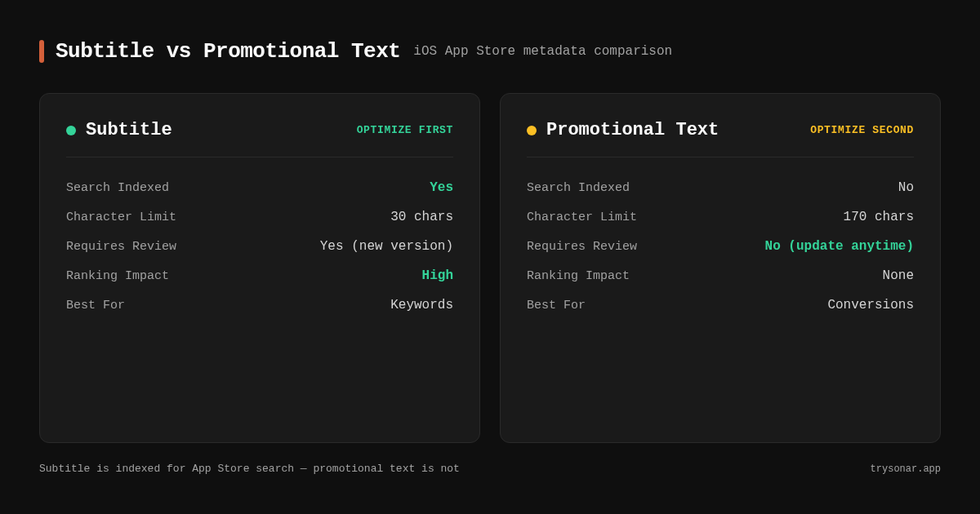Image resolution: width=980 pixels, height=514 pixels.
Task: Click the 'No (update anytime)' value
Action: point(839,246)
